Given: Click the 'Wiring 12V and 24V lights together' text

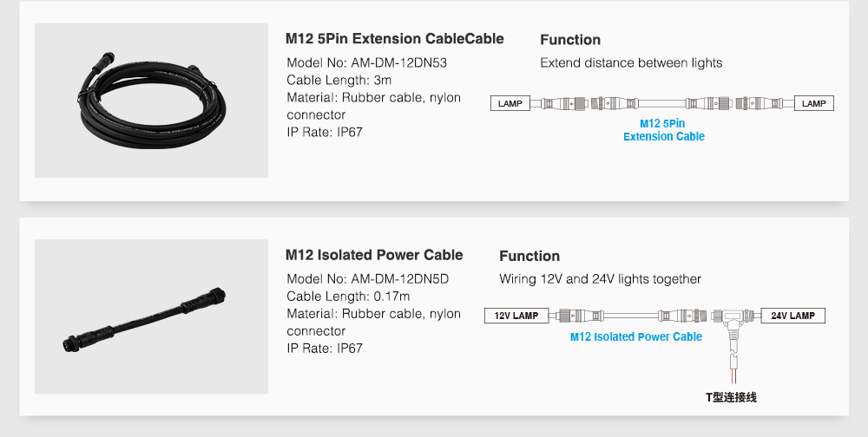Looking at the screenshot, I should pos(600,279).
